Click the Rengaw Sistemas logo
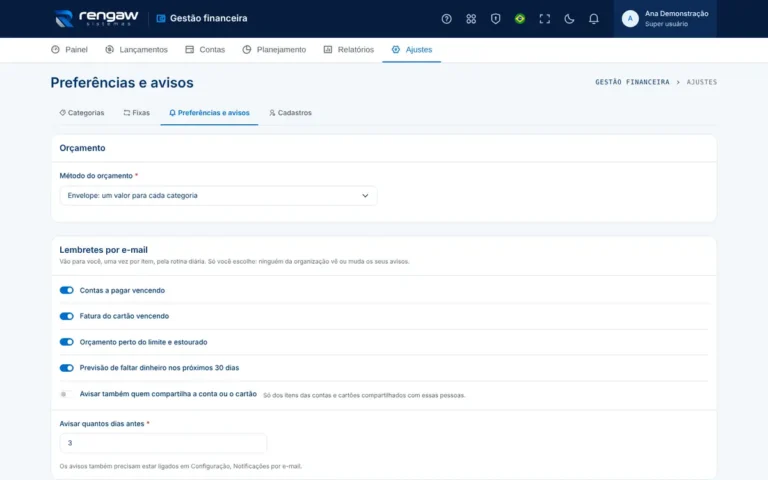Viewport: 768px width, 480px height. click(x=96, y=19)
